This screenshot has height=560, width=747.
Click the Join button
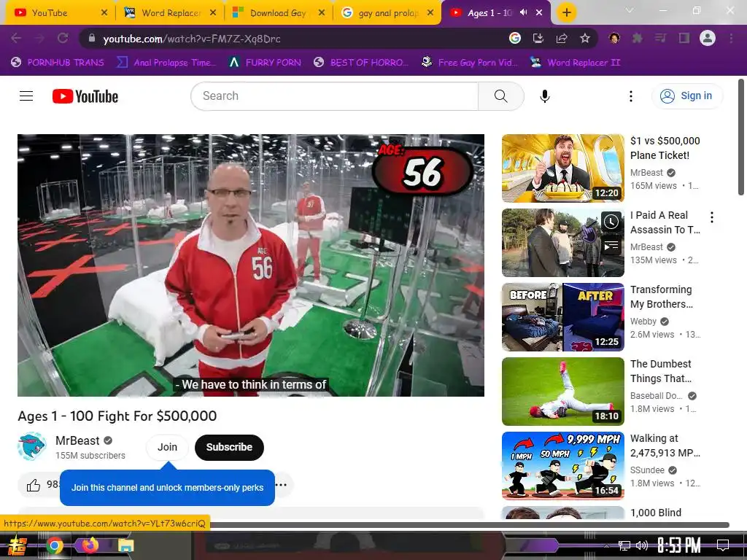click(167, 447)
